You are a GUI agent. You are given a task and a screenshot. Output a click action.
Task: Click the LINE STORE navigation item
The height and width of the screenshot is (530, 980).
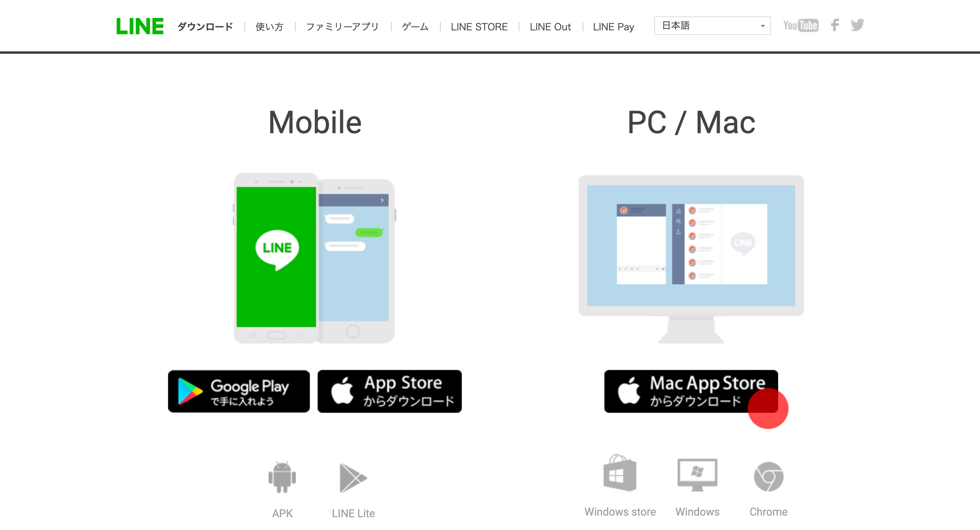coord(478,26)
